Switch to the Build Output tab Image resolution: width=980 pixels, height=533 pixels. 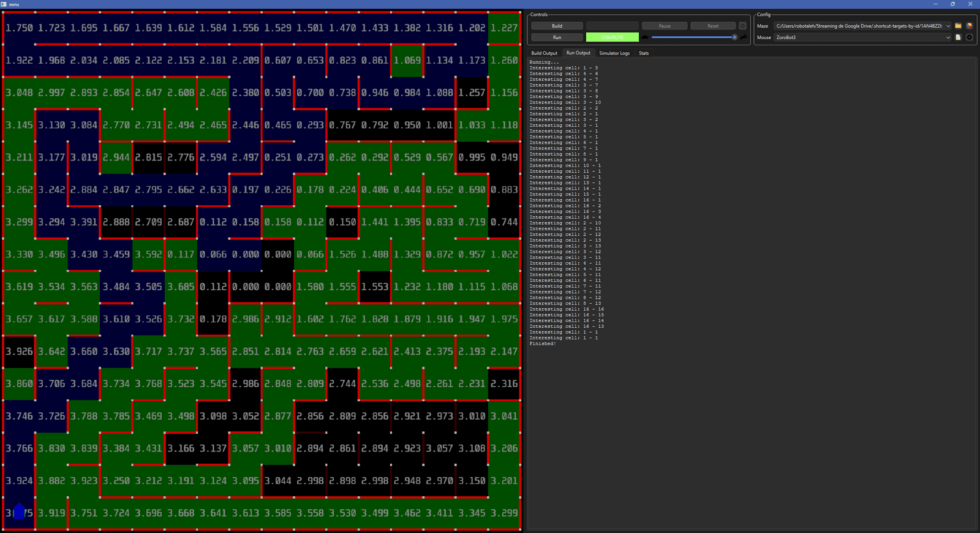pyautogui.click(x=544, y=53)
